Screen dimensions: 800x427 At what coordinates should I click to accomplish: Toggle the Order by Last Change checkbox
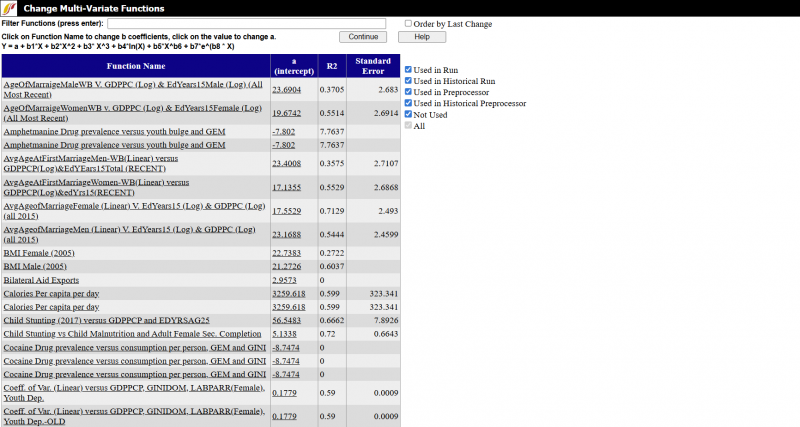pos(408,23)
